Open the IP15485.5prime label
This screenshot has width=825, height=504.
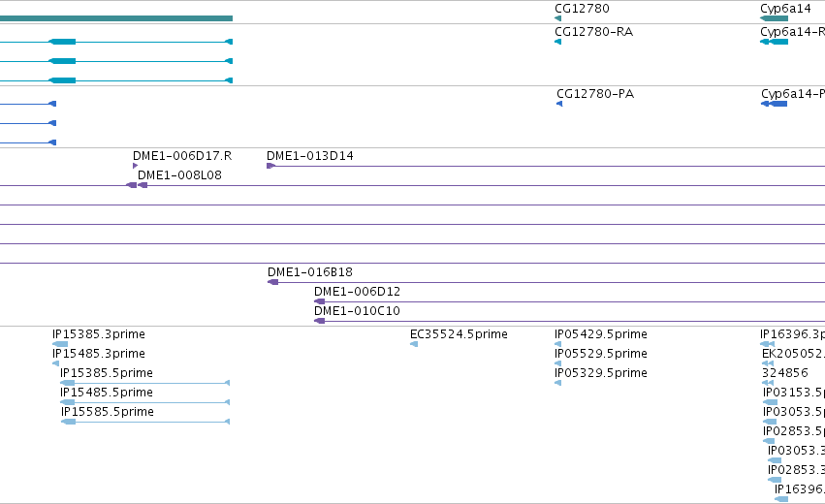107,393
